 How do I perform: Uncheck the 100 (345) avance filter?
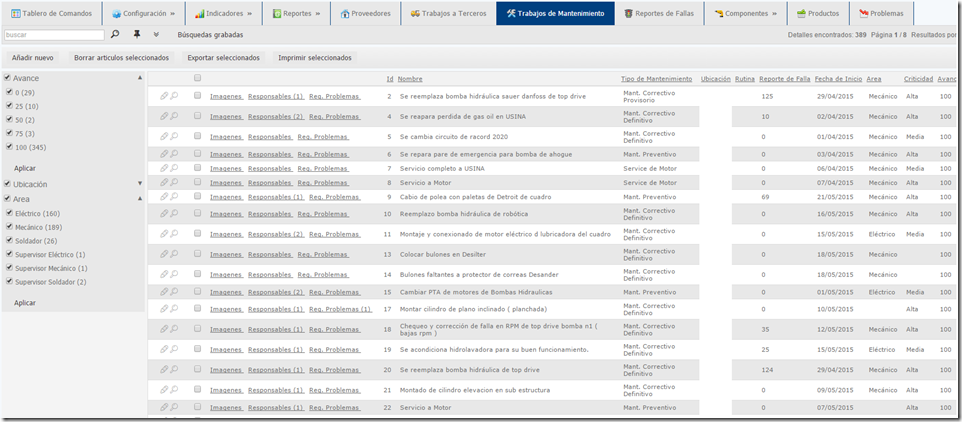pos(9,147)
